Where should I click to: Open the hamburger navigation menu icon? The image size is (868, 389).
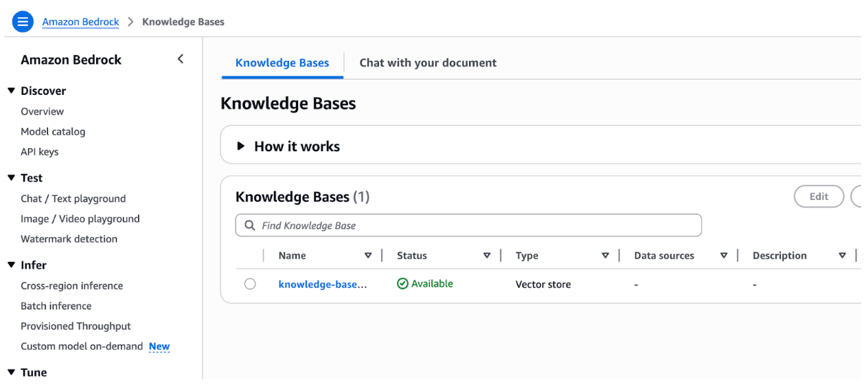coord(23,22)
